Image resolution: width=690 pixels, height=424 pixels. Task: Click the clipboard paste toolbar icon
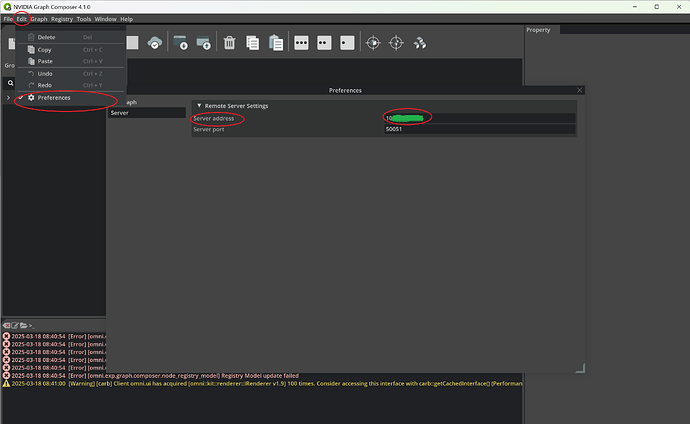(276, 43)
